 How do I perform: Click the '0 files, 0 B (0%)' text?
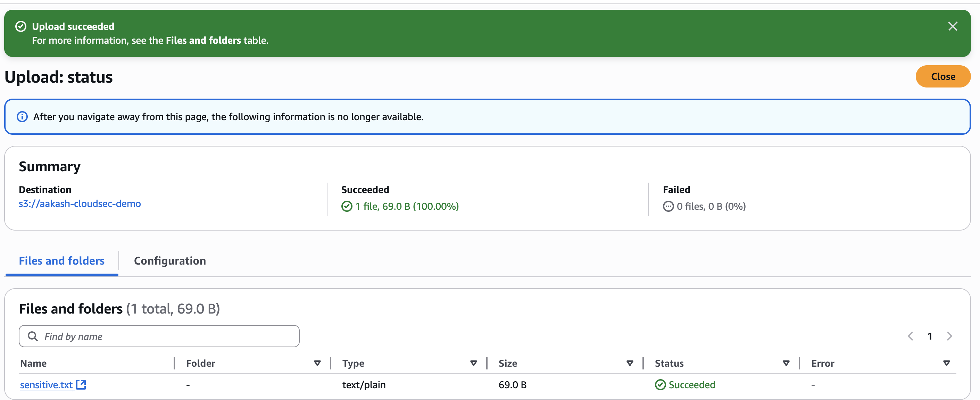click(711, 207)
